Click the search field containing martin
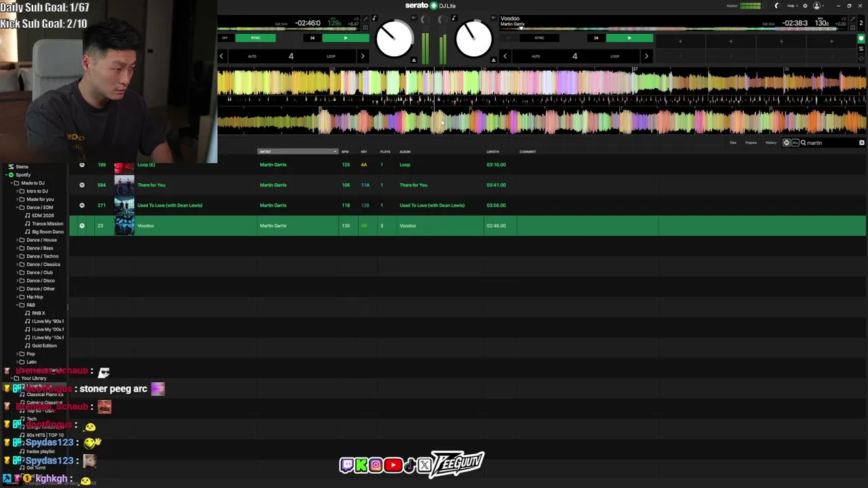Image resolution: width=868 pixels, height=488 pixels. coord(832,143)
